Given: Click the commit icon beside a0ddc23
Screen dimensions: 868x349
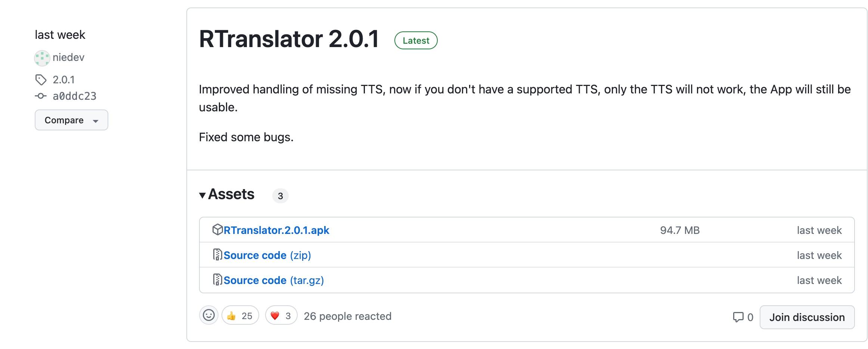Looking at the screenshot, I should (x=41, y=96).
